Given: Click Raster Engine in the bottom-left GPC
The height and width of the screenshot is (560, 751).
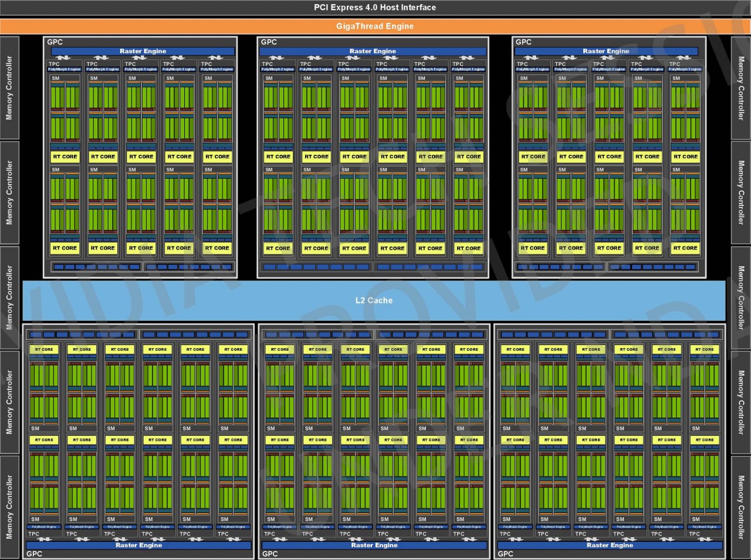Looking at the screenshot, I should click(138, 545).
